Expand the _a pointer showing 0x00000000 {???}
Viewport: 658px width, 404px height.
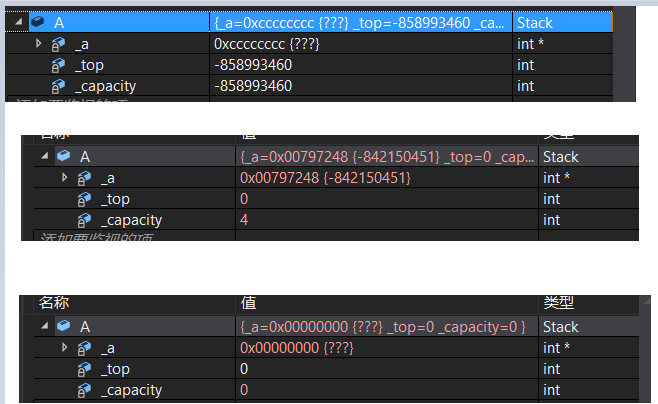pyautogui.click(x=65, y=347)
